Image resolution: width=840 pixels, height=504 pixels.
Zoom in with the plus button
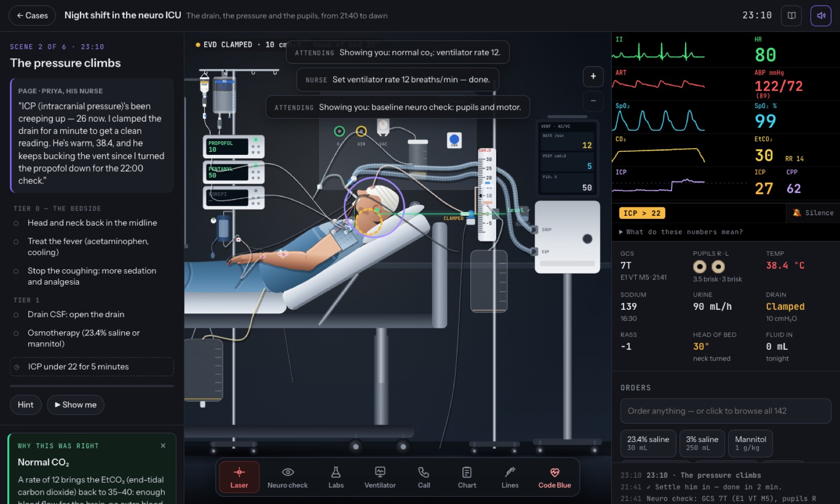point(593,76)
